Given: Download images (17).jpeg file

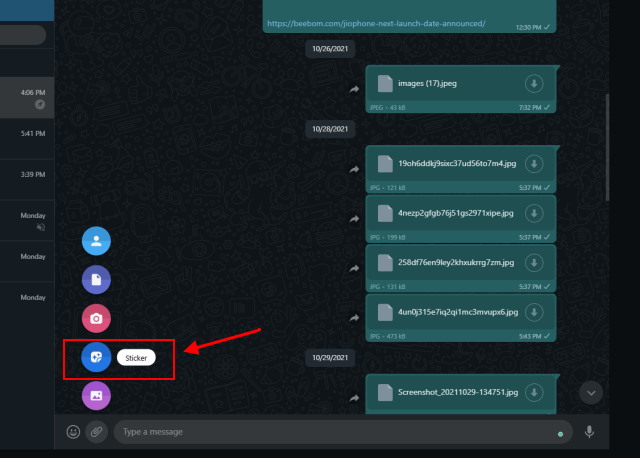Looking at the screenshot, I should coord(534,84).
